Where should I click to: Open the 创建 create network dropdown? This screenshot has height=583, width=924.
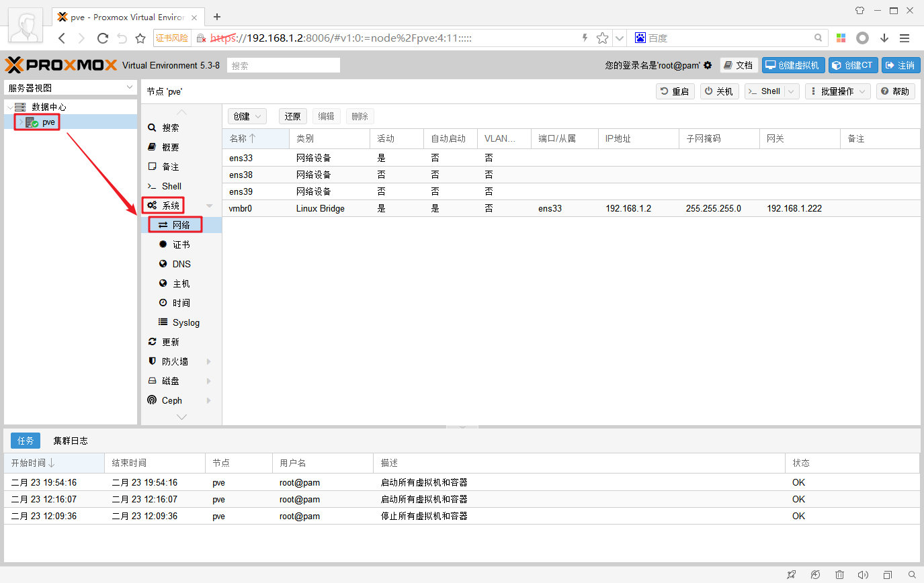pos(247,116)
